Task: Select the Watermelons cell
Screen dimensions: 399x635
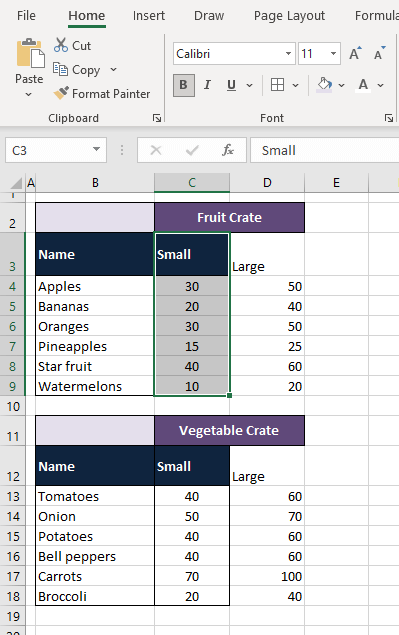Action: pyautogui.click(x=95, y=386)
